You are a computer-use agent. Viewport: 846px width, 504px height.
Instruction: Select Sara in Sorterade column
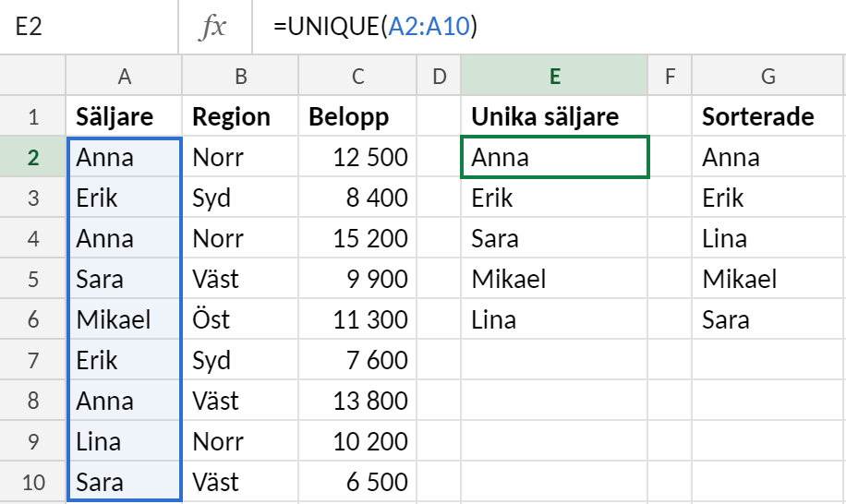(x=768, y=319)
